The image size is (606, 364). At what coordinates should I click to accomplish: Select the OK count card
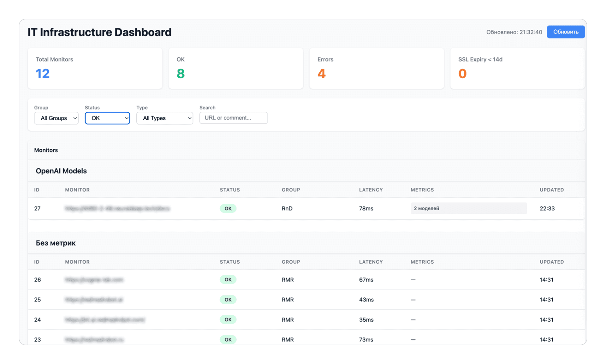click(236, 68)
